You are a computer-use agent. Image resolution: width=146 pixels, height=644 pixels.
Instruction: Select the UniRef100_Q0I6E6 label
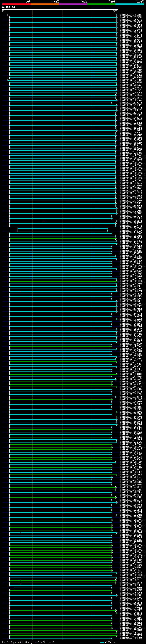(131, 610)
